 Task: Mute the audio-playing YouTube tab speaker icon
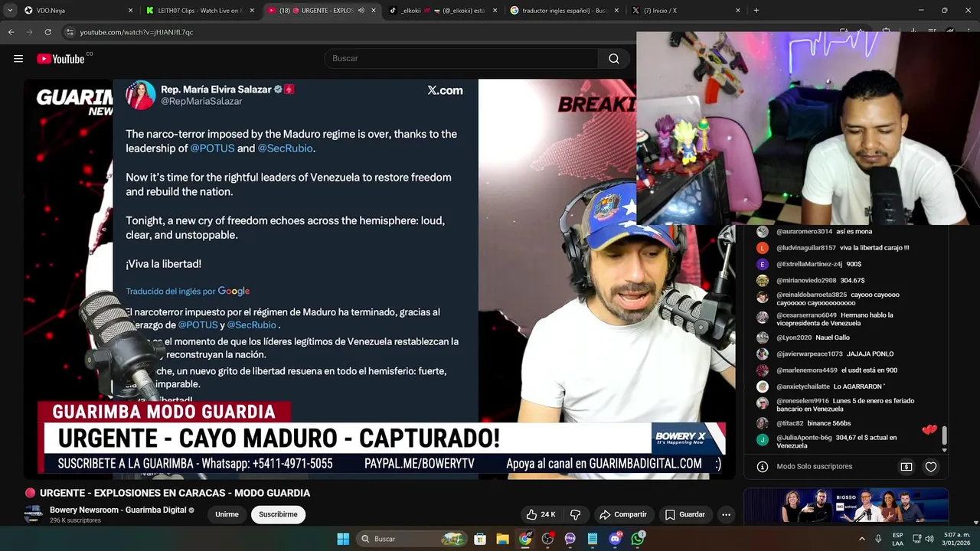point(361,11)
